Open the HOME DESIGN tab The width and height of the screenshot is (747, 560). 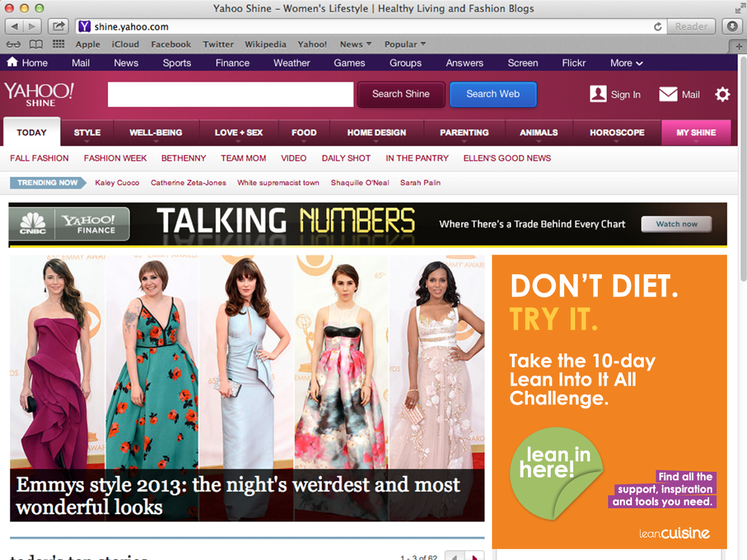pyautogui.click(x=377, y=133)
